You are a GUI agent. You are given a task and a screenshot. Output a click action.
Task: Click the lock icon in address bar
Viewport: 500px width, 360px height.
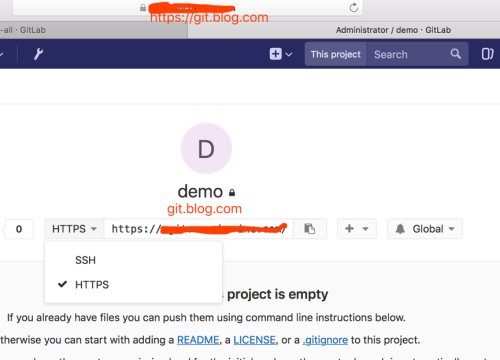point(143,7)
